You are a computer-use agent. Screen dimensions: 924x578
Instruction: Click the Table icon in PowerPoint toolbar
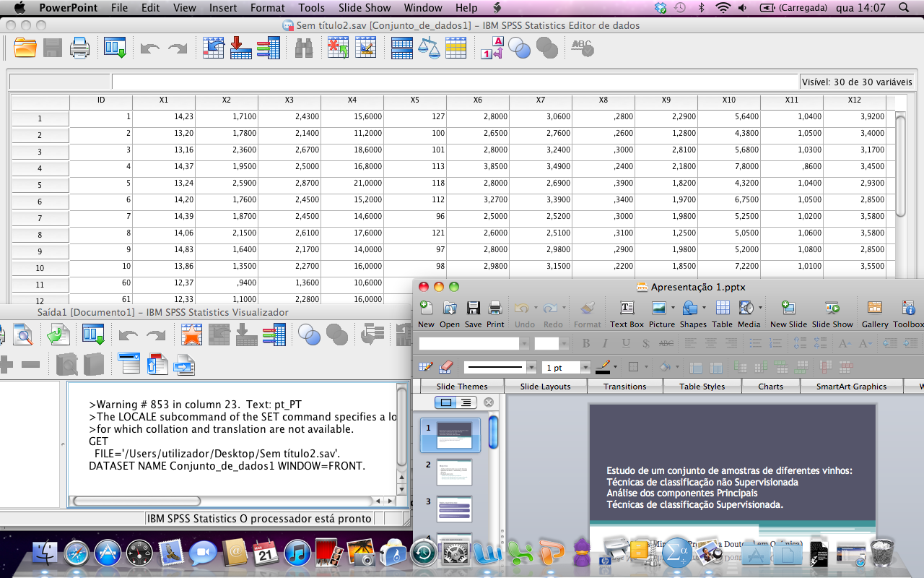coord(722,314)
